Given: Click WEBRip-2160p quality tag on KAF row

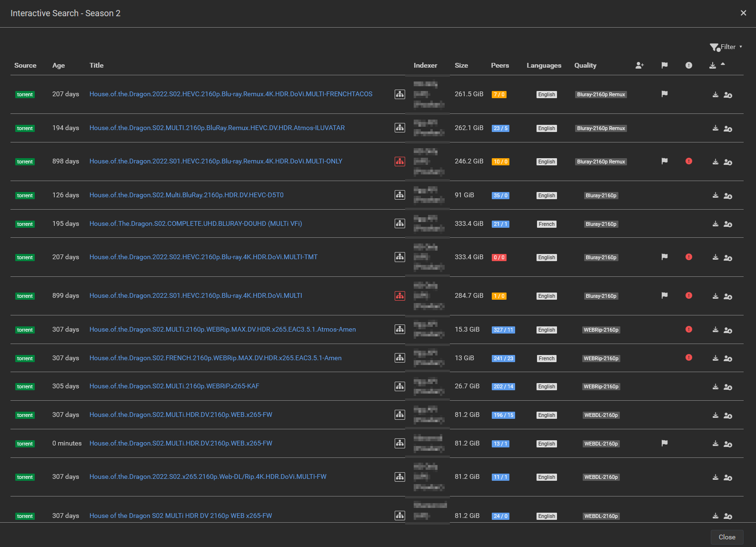Looking at the screenshot, I should click(601, 386).
